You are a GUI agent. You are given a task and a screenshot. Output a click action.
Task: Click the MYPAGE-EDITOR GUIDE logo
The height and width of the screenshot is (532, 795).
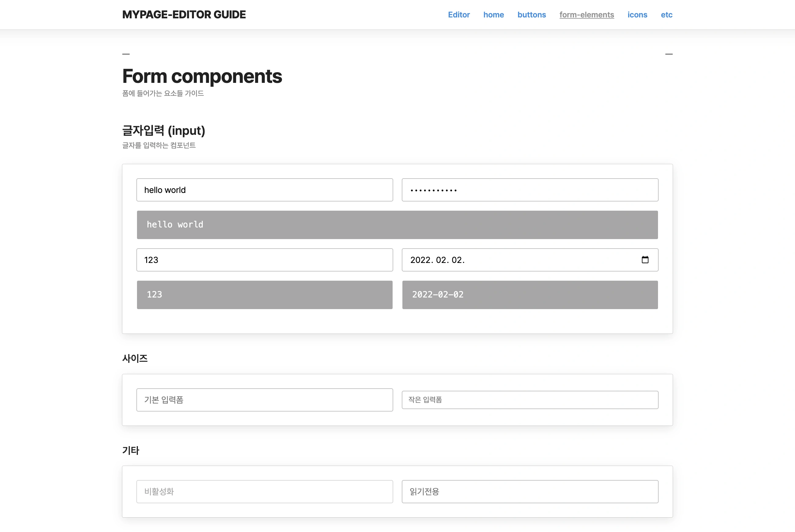pos(184,15)
